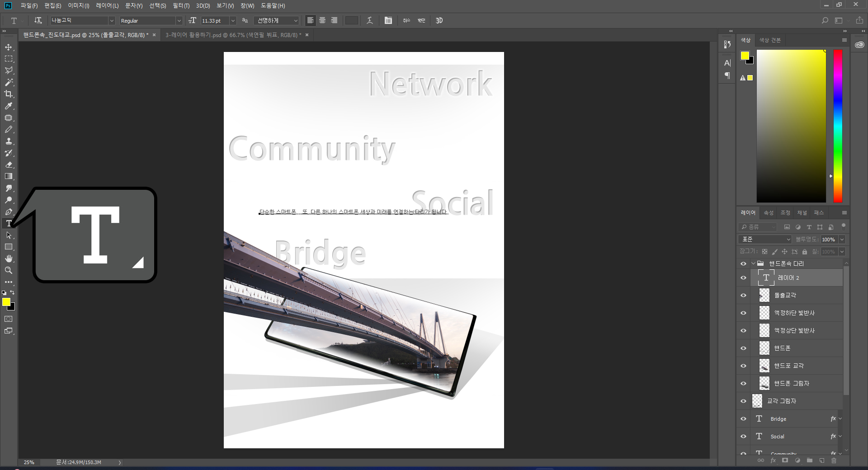Open the Color panel flyout menu
Image resolution: width=868 pixels, height=470 pixels.
pos(844,40)
